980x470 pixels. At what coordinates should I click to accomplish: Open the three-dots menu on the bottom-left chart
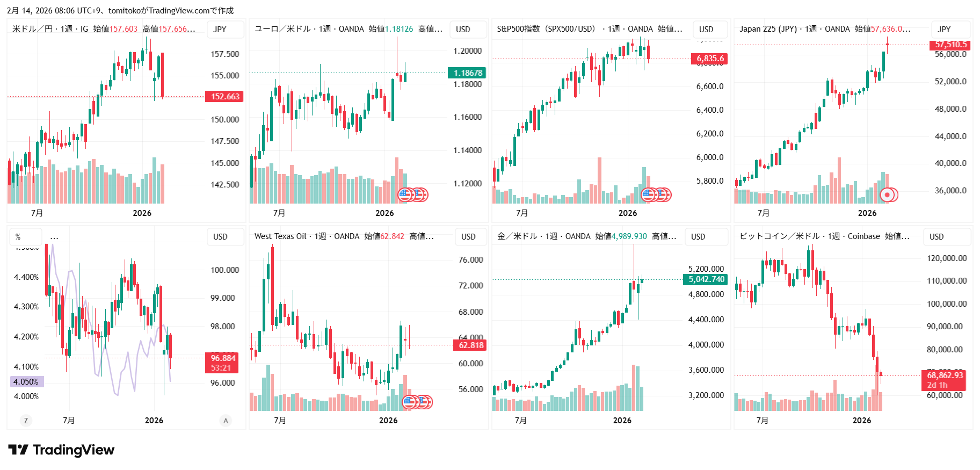pyautogui.click(x=54, y=236)
